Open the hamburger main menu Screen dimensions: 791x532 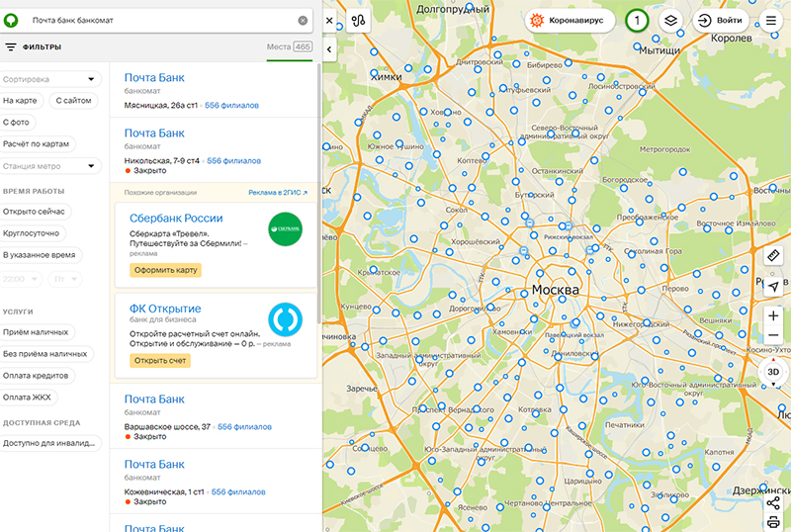(x=771, y=20)
